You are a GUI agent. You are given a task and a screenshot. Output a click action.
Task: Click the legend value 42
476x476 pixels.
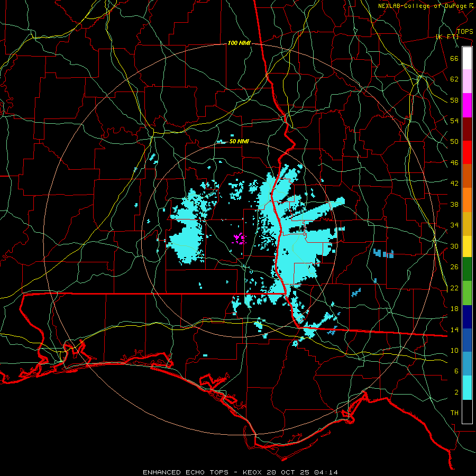(454, 184)
